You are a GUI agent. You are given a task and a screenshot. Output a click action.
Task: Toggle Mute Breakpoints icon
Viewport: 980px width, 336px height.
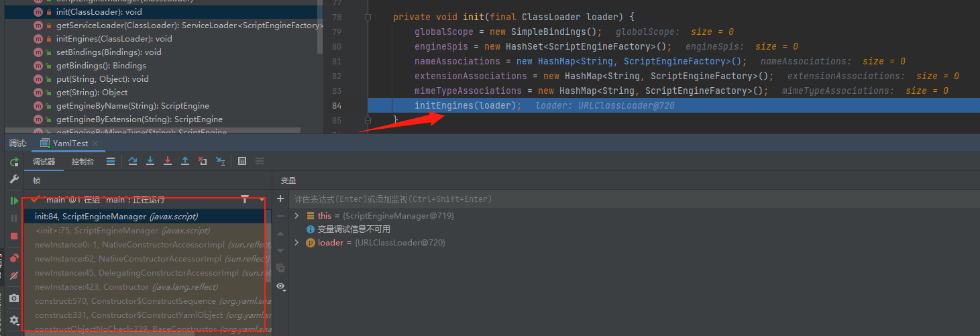(14, 276)
